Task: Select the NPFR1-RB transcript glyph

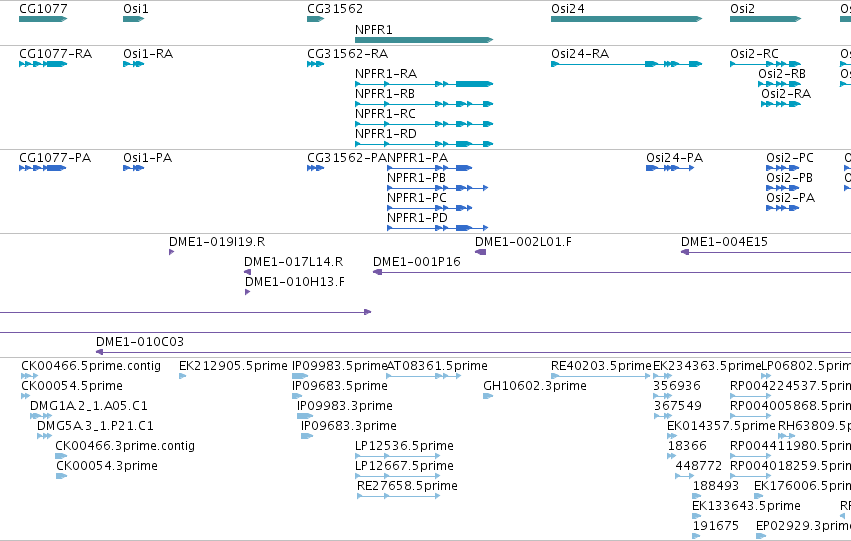Action: coord(424,104)
